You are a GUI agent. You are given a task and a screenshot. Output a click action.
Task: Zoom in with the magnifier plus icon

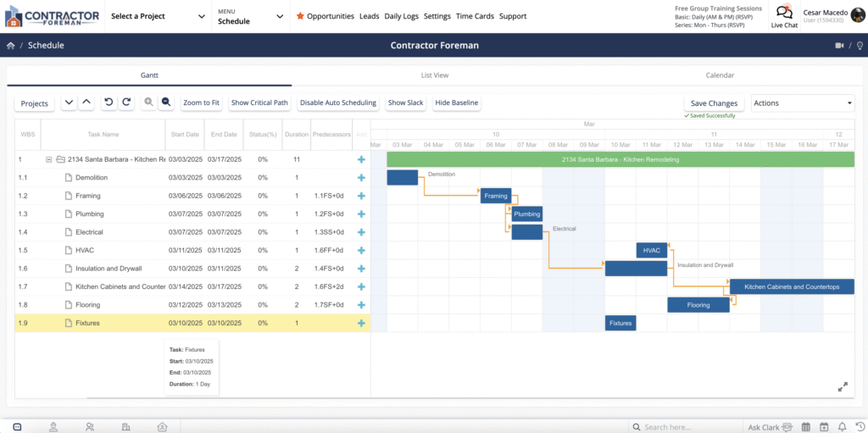pyautogui.click(x=148, y=103)
